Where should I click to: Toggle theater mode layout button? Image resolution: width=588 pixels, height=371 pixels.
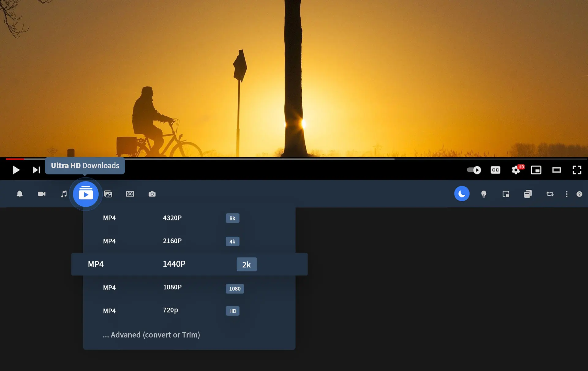pos(556,170)
